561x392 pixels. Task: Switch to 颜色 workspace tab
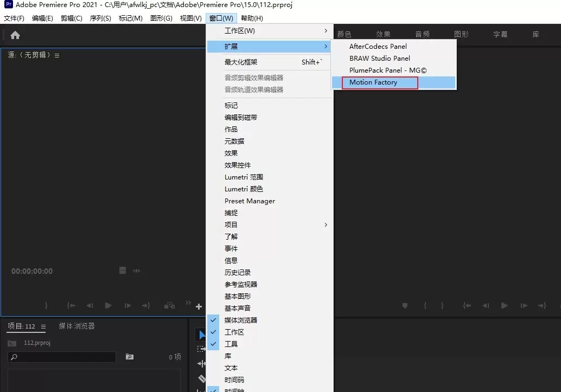[x=344, y=34]
